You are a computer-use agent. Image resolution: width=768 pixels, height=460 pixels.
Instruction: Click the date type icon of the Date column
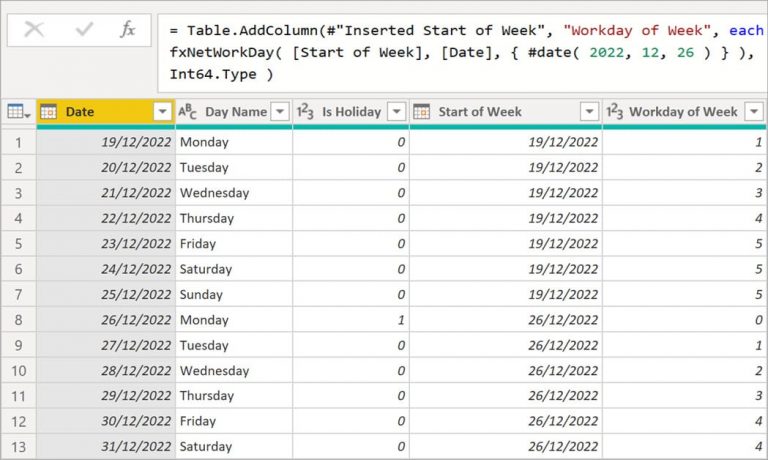[x=48, y=112]
